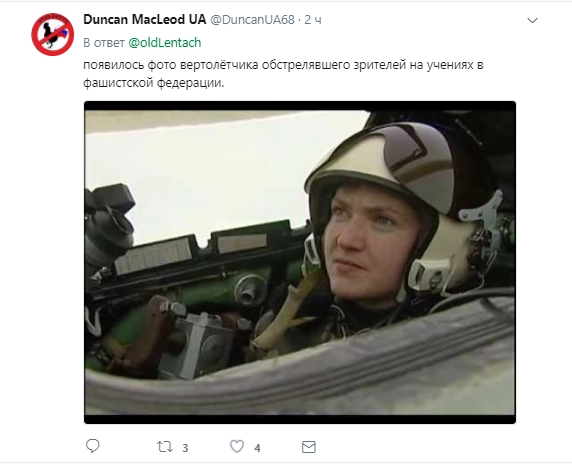572x464 pixels.
Task: View the like count number 4
Action: tap(257, 448)
